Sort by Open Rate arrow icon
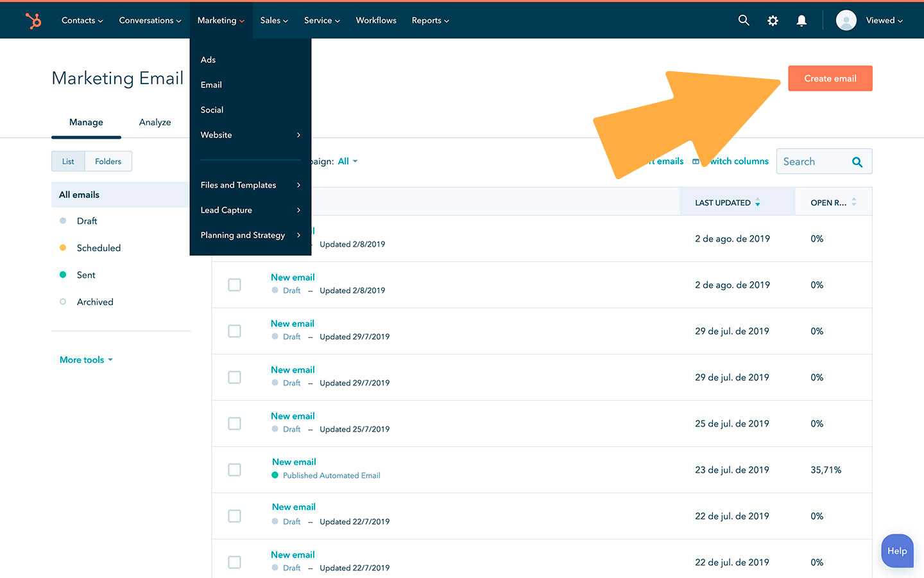 pos(854,202)
